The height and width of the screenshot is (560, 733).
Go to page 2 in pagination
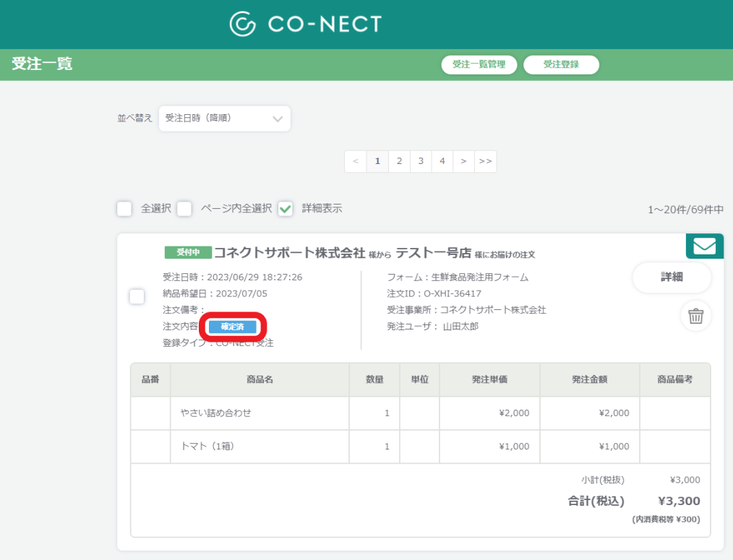click(x=399, y=161)
